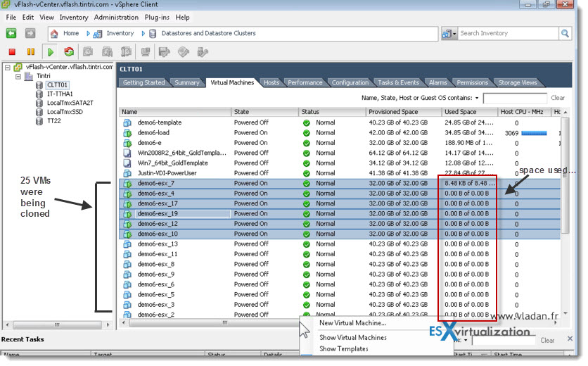This screenshot has width=588, height=366.
Task: Open the Administration menu
Action: coord(116,18)
